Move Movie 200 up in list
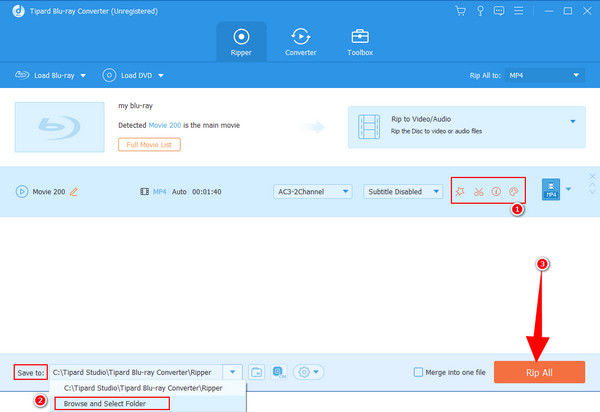The width and height of the screenshot is (600, 412). click(x=592, y=185)
